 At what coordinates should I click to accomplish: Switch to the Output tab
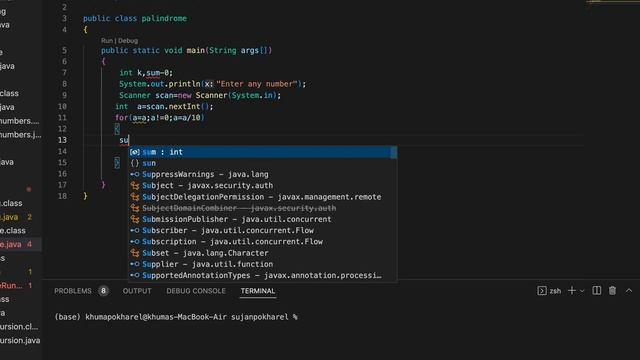(x=137, y=291)
